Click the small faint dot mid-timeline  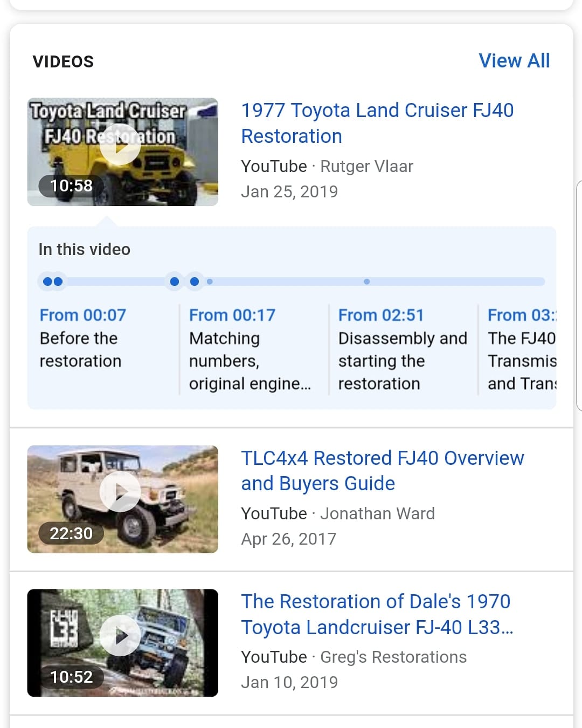tap(366, 281)
